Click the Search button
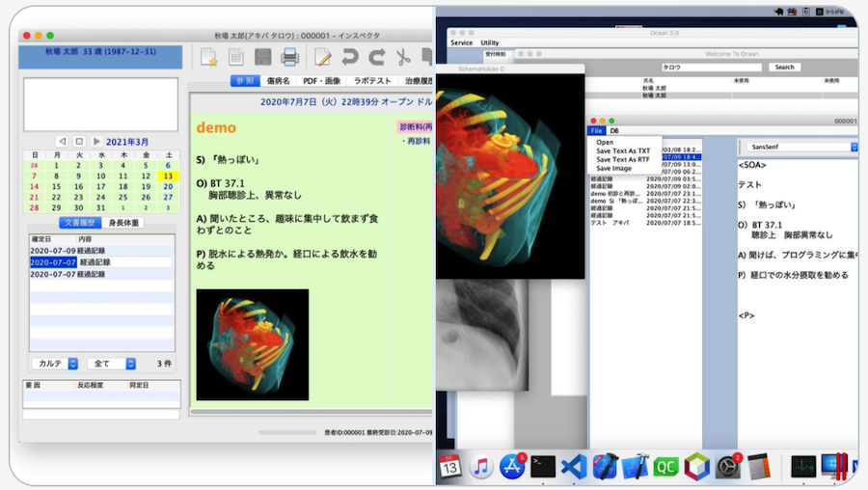 (x=784, y=67)
